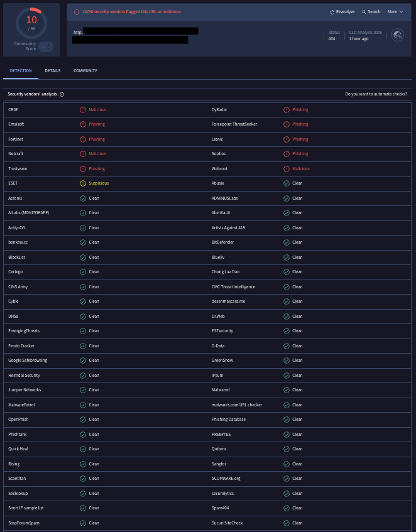416x532 pixels.
Task: Click the StopForumSpam vendor name
Action: (24, 523)
